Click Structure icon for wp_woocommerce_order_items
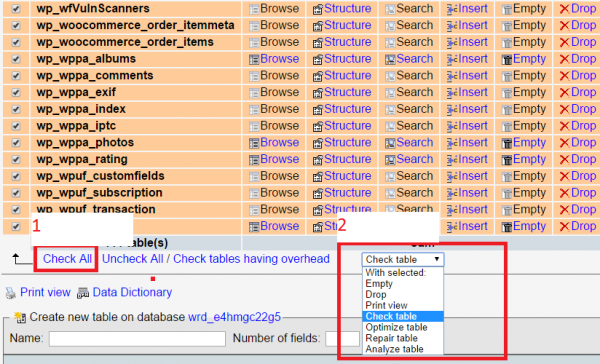This screenshot has width=600, height=364. [318, 42]
